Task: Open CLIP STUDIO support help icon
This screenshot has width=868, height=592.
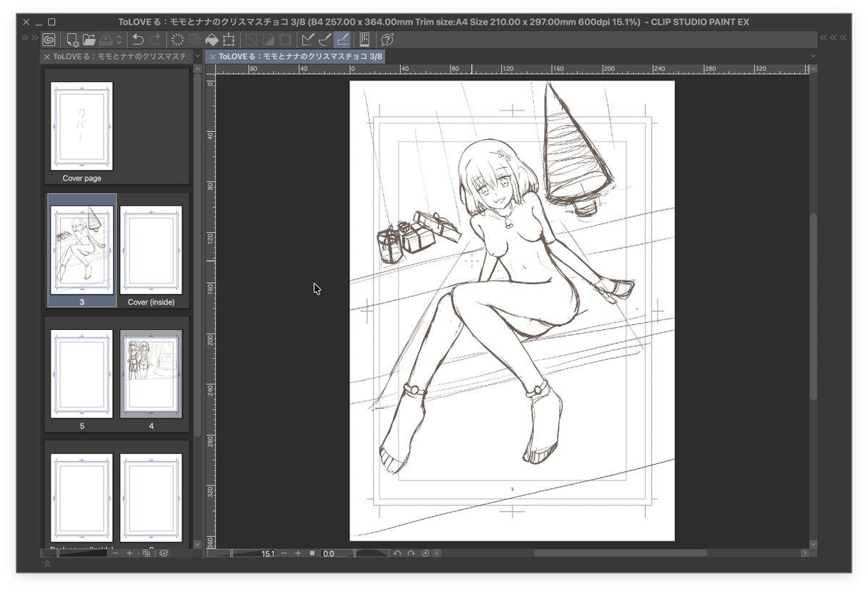Action: 388,40
